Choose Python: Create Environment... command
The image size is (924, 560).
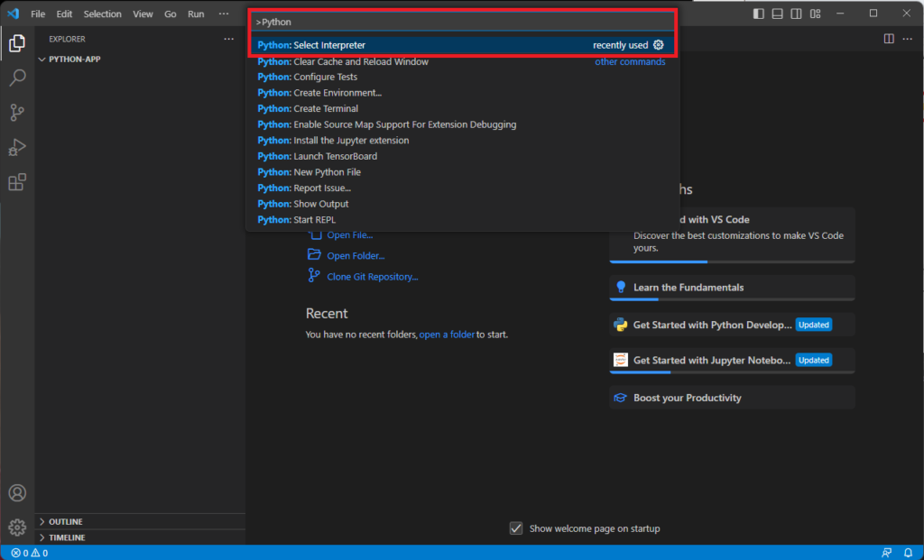(463, 93)
